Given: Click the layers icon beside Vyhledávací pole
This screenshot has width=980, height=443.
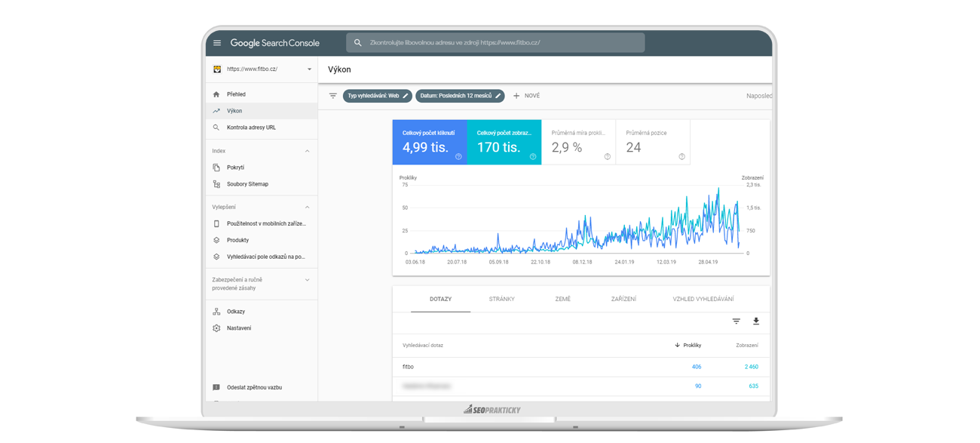Looking at the screenshot, I should (x=216, y=257).
